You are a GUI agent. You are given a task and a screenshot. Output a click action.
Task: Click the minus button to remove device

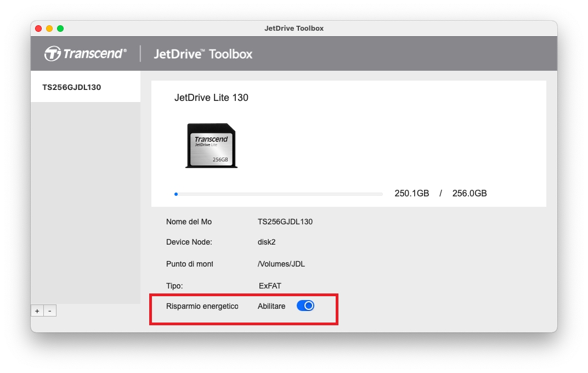point(50,311)
